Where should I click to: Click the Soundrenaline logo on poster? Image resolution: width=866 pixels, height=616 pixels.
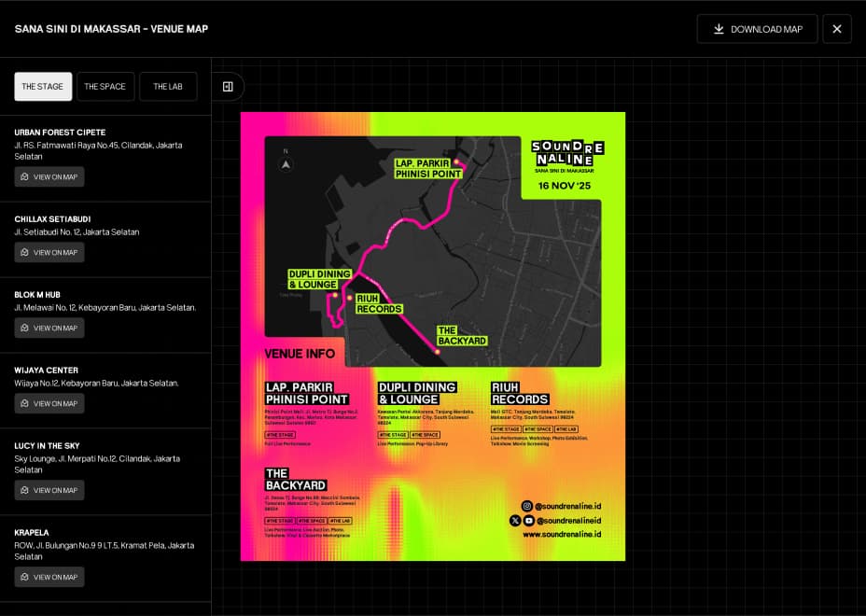click(x=567, y=154)
